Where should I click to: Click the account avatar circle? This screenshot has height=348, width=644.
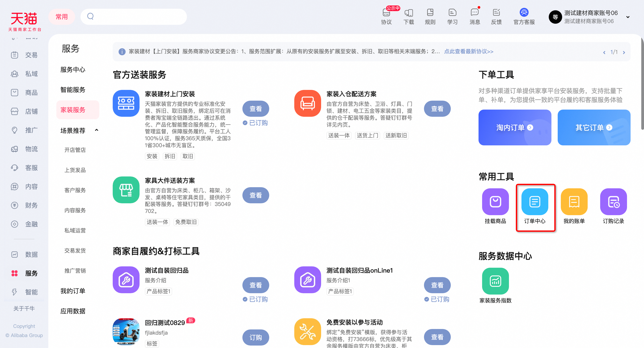tap(555, 17)
